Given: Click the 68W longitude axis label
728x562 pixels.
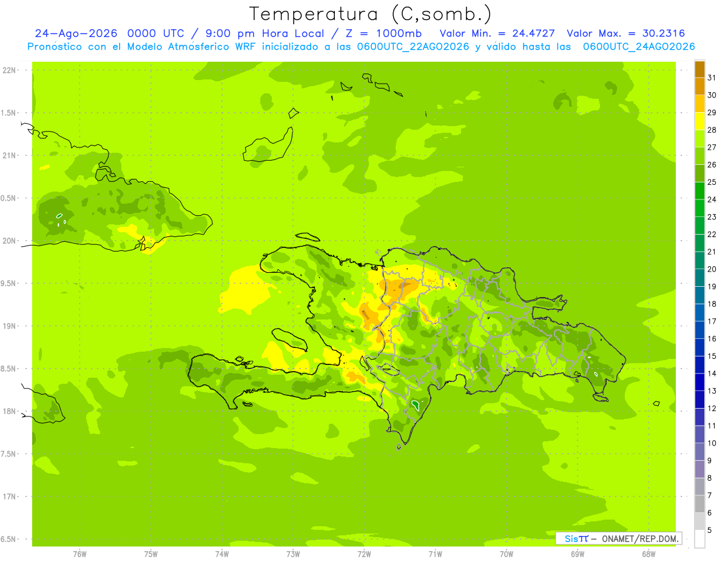Looking at the screenshot, I should (x=648, y=554).
